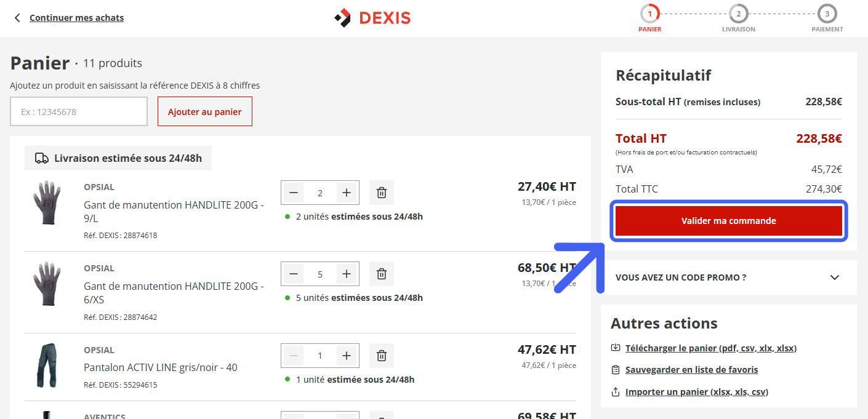Click the Total HT amount 228,58€ in red

pos(819,138)
